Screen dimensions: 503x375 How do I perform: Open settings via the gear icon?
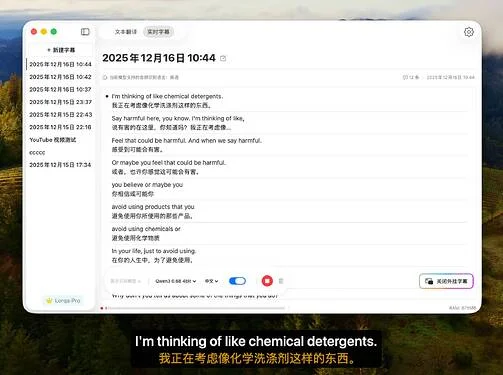pyautogui.click(x=469, y=32)
